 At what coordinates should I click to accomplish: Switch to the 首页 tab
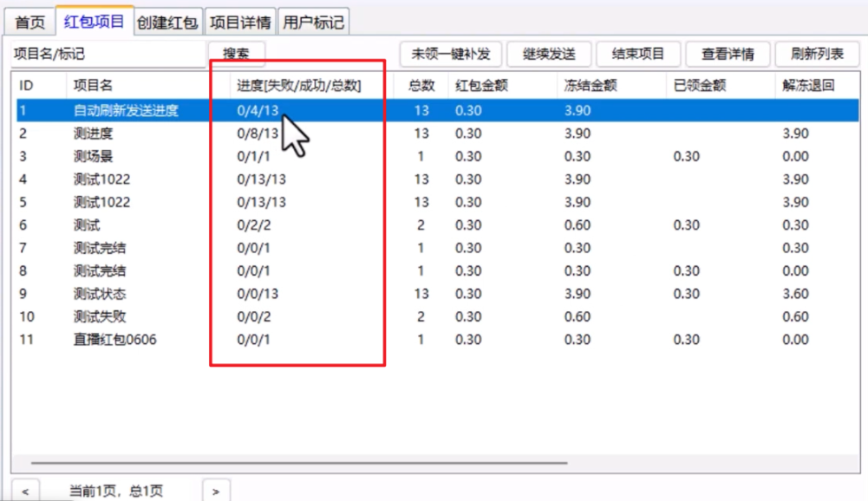coord(29,23)
